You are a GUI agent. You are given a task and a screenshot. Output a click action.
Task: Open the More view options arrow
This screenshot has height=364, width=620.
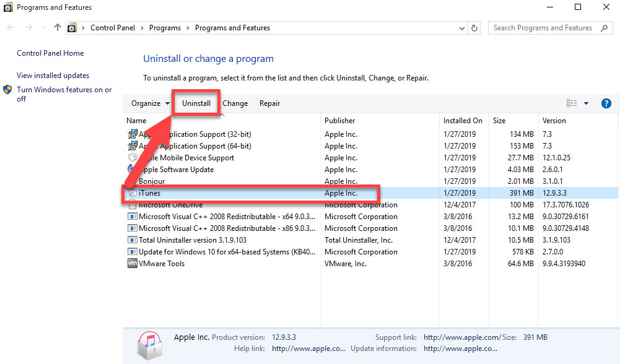click(586, 103)
